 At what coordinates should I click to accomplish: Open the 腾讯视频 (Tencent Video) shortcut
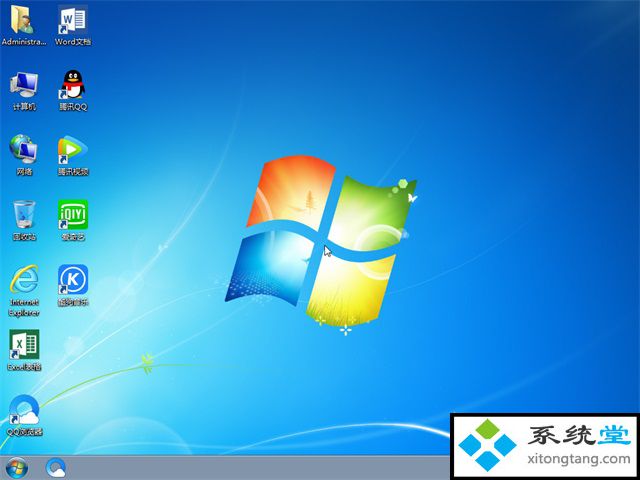73,155
